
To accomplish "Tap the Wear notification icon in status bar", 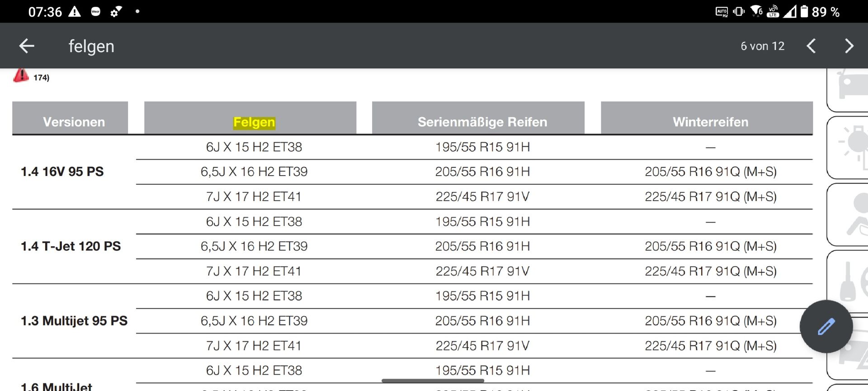I will tap(96, 12).
